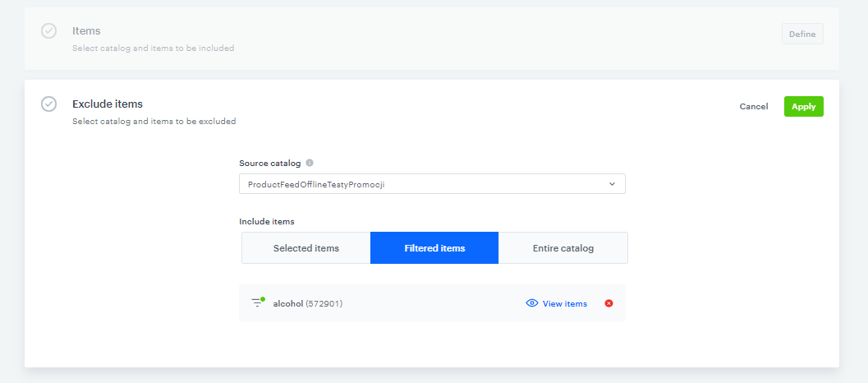The width and height of the screenshot is (868, 383).
Task: Click the info icon beside Source catalog
Action: click(x=310, y=163)
